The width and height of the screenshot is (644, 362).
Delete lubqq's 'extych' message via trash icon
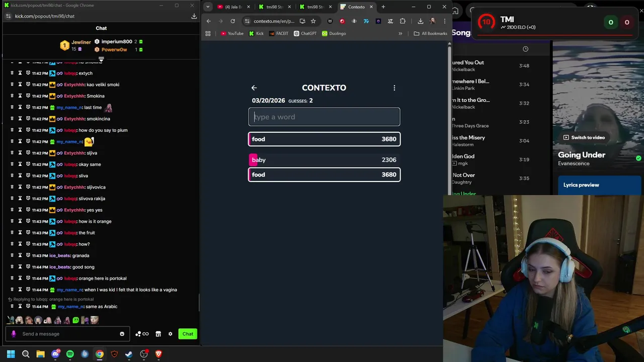12,73
